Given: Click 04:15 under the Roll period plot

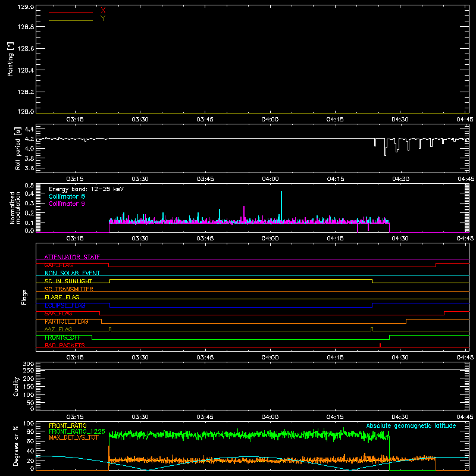Looking at the screenshot, I should coord(336,179).
